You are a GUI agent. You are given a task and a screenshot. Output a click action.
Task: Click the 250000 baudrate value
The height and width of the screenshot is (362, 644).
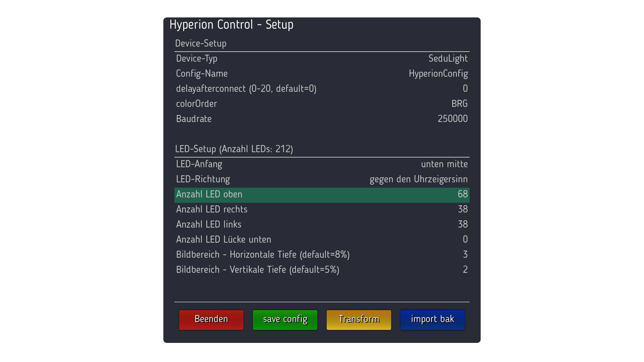453,119
